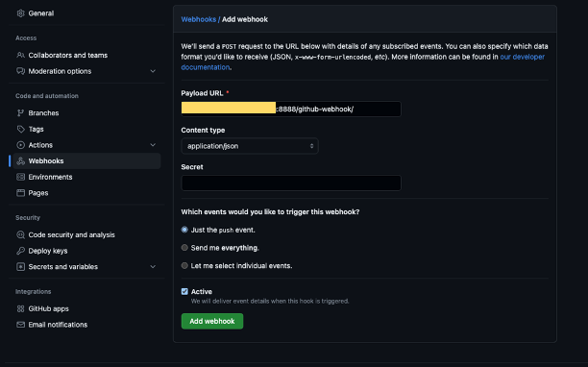Click the Moderation options speech bubble icon

tap(20, 71)
